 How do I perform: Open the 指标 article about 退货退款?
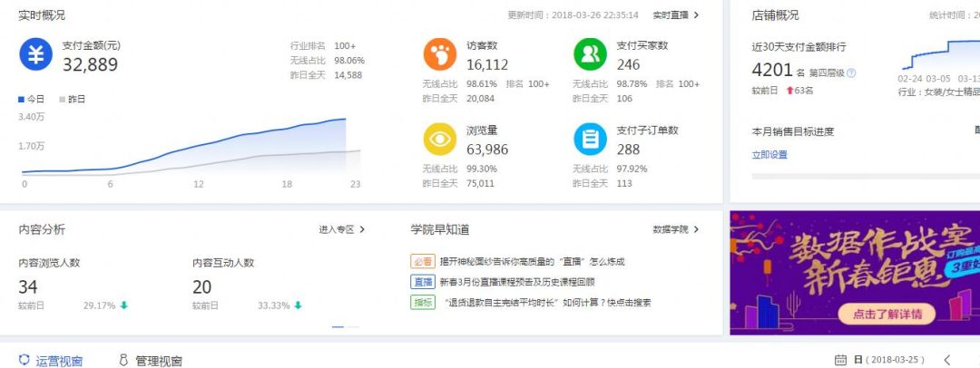tap(545, 303)
